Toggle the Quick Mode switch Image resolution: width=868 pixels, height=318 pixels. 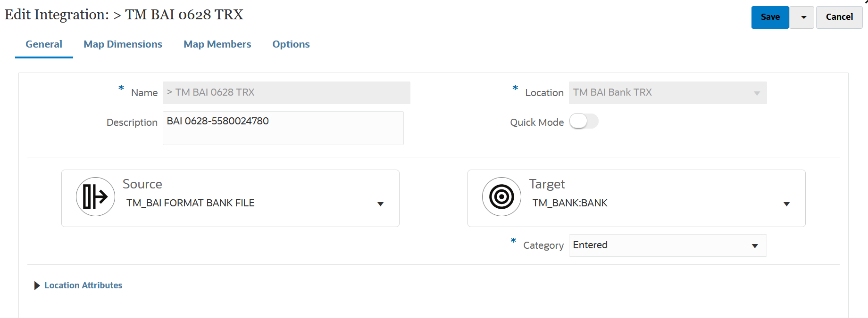pos(584,122)
